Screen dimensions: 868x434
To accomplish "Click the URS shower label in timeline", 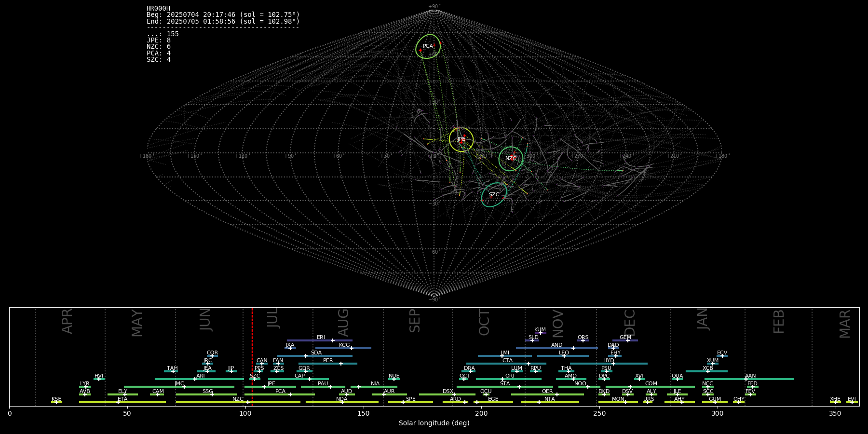I will [649, 399].
